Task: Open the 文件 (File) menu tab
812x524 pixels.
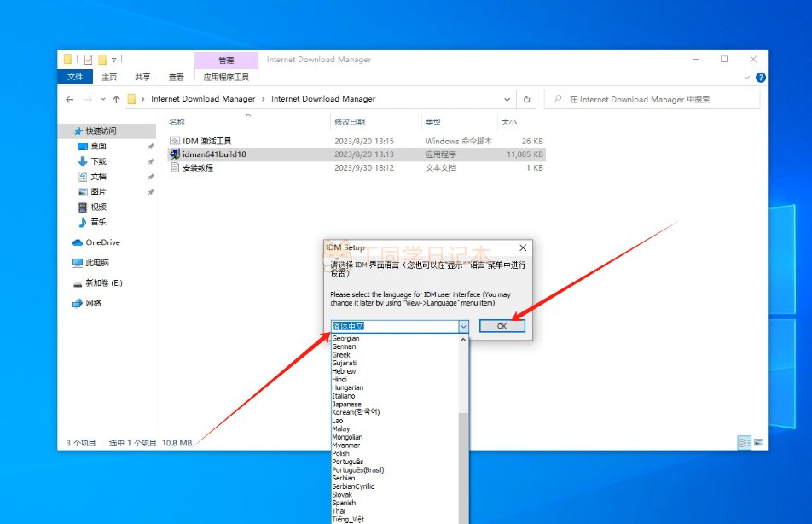Action: point(75,77)
